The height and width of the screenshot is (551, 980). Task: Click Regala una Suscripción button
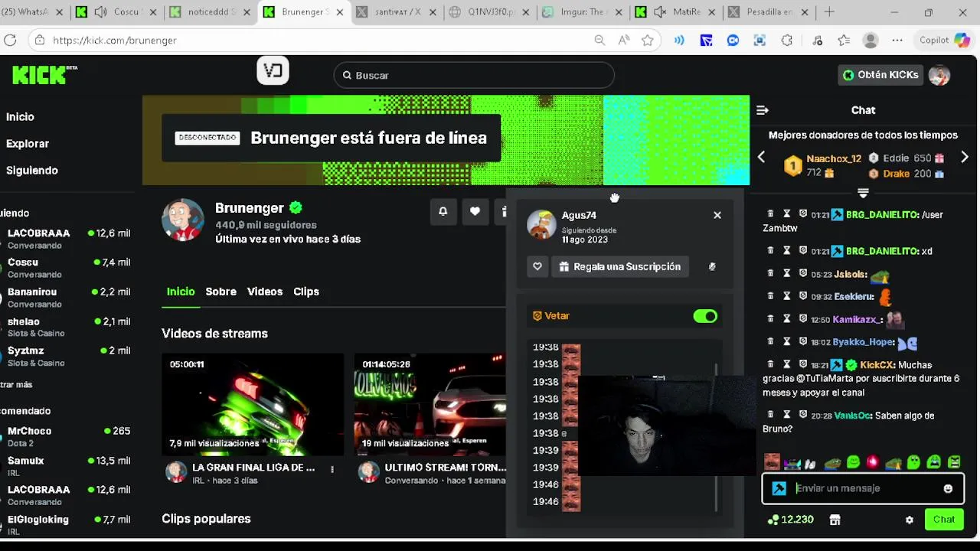point(620,266)
